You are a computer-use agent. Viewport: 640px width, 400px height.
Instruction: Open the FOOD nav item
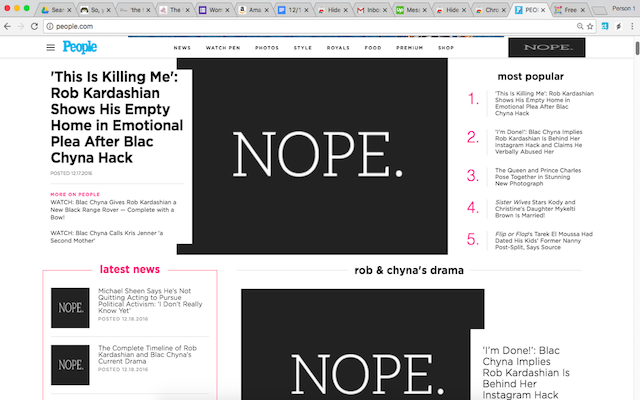tap(373, 48)
